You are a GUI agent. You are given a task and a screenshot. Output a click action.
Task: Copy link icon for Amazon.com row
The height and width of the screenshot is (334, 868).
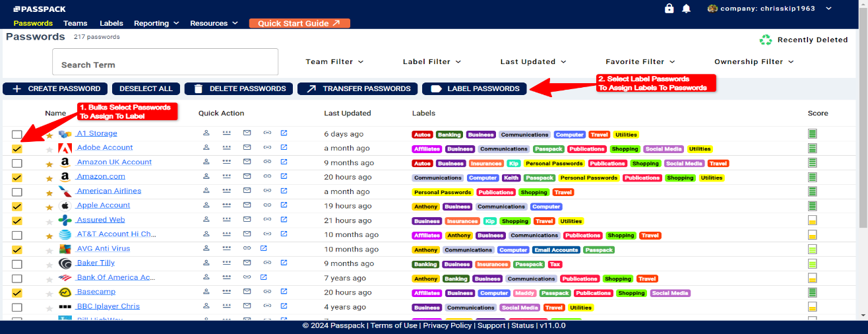pos(267,177)
